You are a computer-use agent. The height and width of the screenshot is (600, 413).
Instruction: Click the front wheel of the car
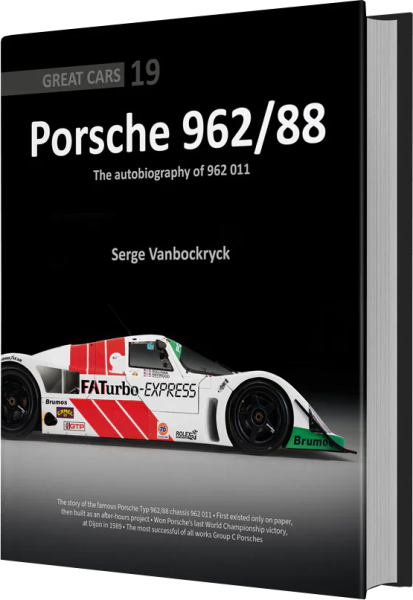point(260,416)
